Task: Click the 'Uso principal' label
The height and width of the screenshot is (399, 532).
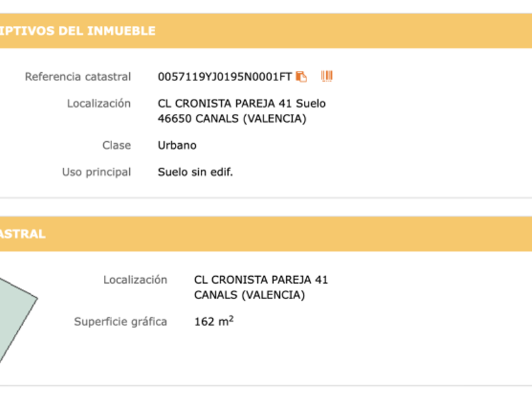Action: [x=96, y=172]
